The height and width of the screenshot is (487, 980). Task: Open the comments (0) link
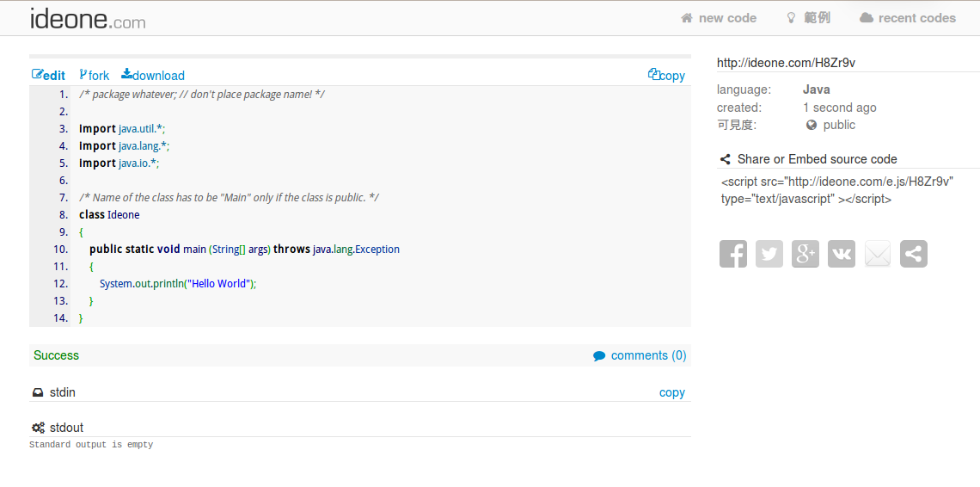click(648, 355)
